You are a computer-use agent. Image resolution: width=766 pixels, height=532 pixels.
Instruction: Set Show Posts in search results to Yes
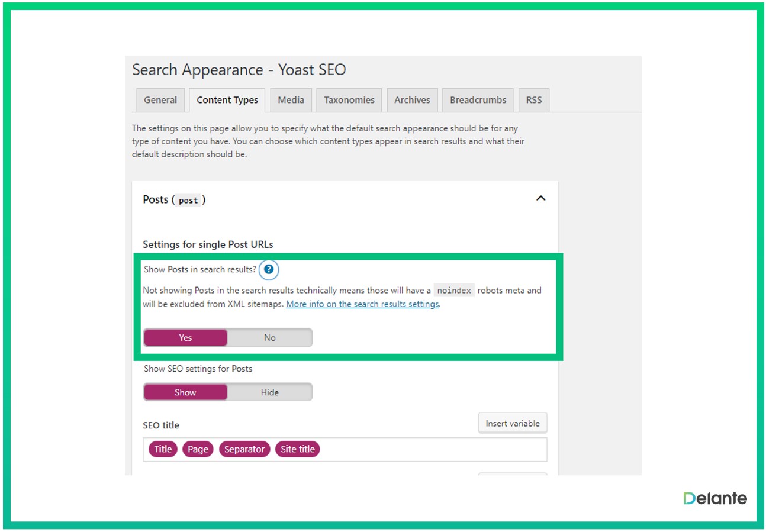[x=185, y=338]
